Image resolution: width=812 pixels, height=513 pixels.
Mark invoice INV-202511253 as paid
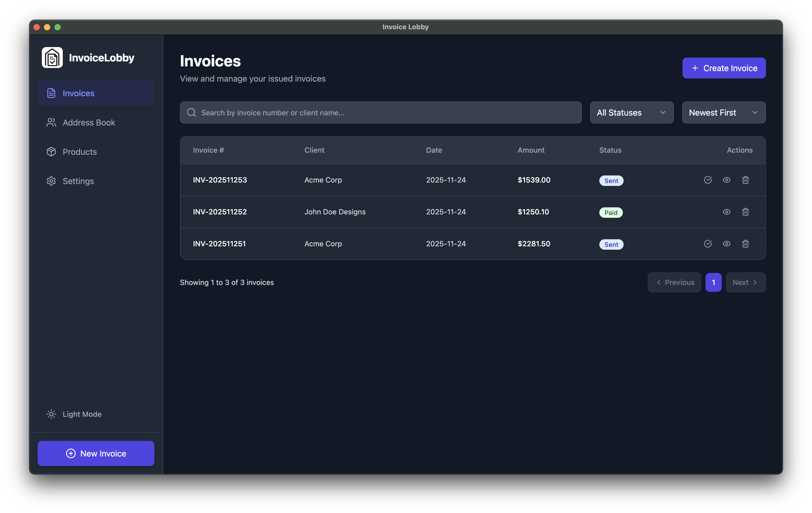[x=708, y=180]
